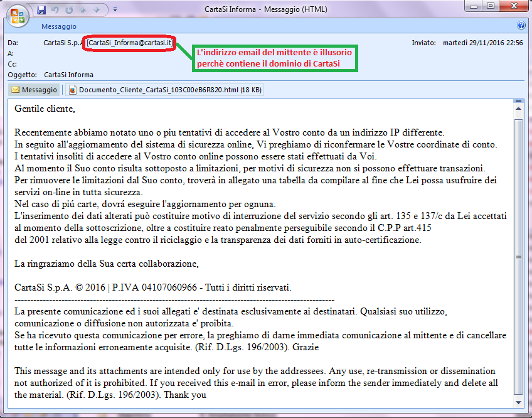Viewport: 532px width, 418px height.
Task: Expand the Customize Quick Access Toolbar dropdown
Action: pyautogui.click(x=115, y=9)
